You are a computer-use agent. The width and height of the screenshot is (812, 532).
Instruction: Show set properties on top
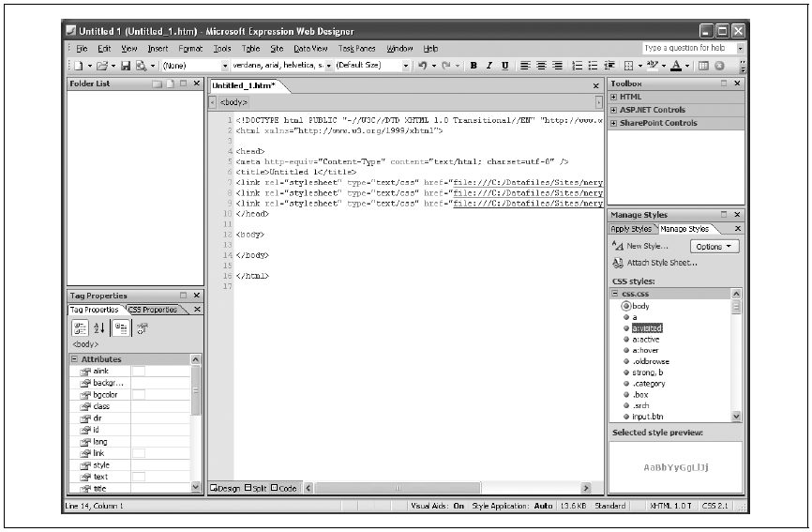(121, 327)
